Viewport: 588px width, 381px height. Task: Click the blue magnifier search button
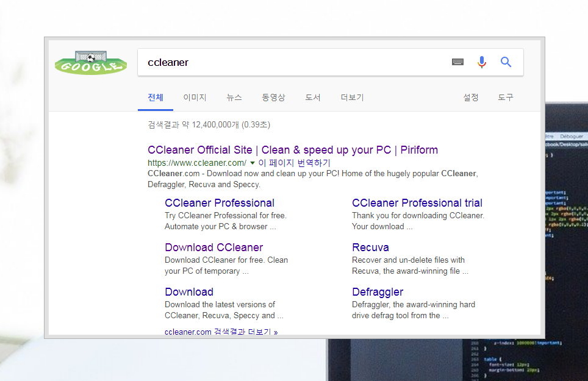(x=506, y=62)
